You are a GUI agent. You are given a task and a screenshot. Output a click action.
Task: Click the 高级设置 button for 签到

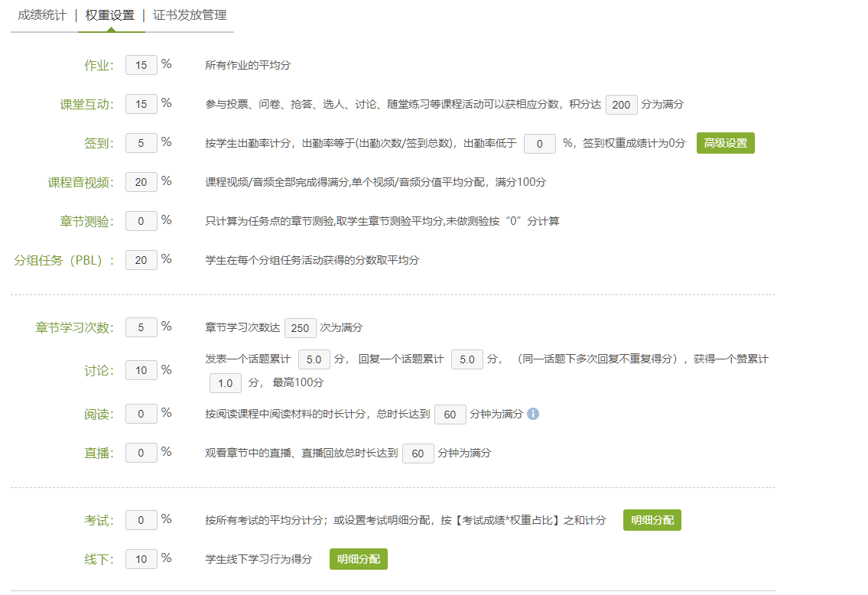[x=725, y=143]
